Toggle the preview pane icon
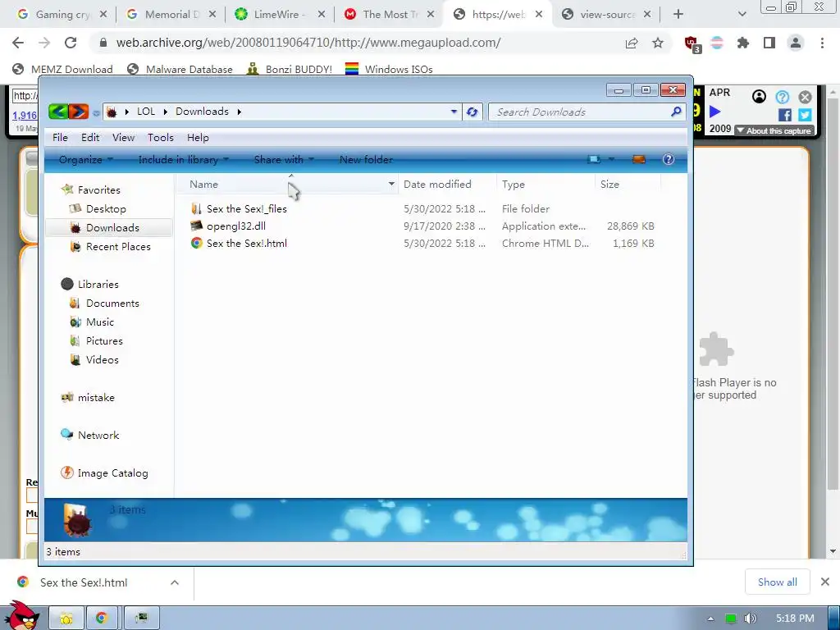 click(x=638, y=159)
